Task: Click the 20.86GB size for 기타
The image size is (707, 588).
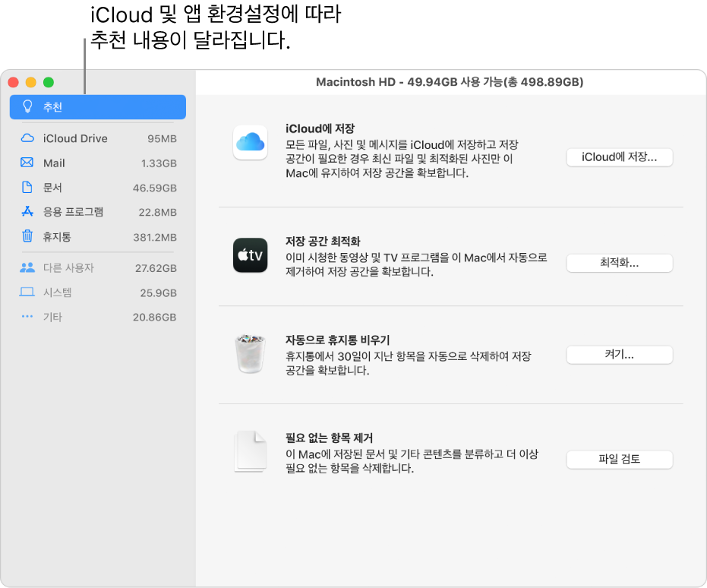Action: click(x=155, y=317)
